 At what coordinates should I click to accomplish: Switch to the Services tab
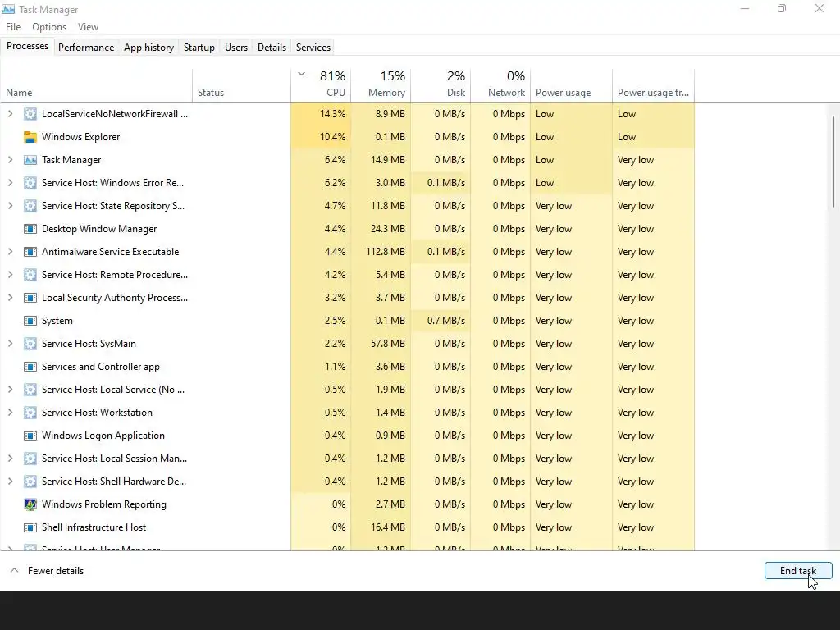[313, 47]
